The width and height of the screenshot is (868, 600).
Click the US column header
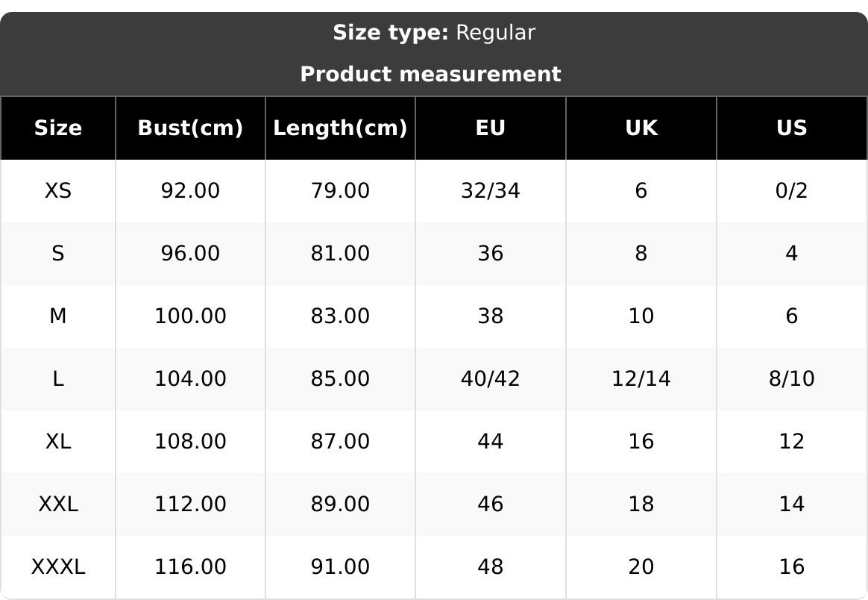[791, 128]
